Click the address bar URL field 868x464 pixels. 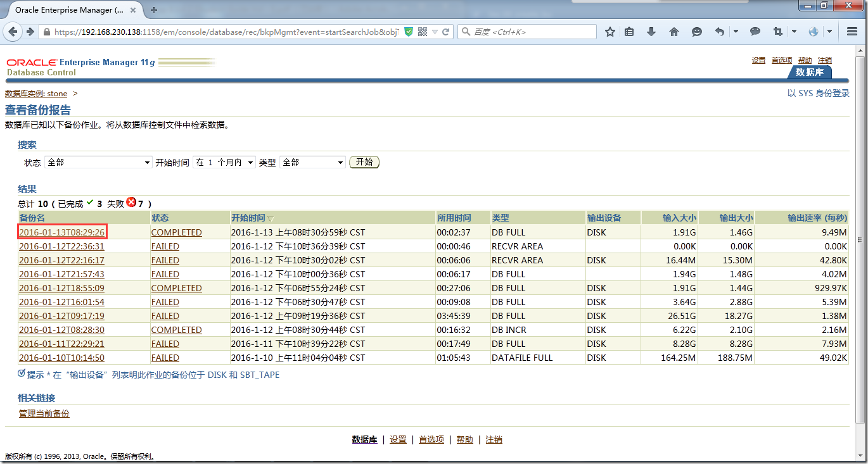coord(226,32)
